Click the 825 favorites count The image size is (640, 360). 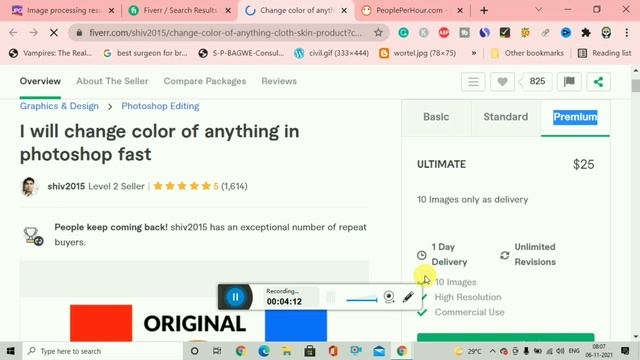click(x=537, y=82)
